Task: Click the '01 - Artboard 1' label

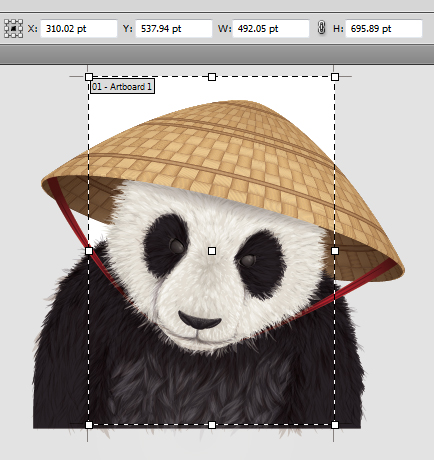Action: pos(122,87)
